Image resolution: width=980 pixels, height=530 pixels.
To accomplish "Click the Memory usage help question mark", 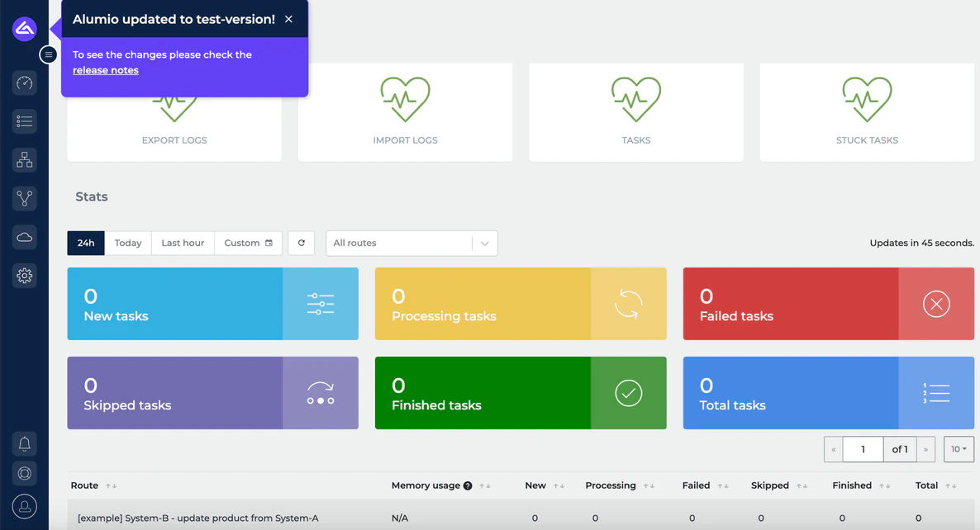I will pos(468,485).
